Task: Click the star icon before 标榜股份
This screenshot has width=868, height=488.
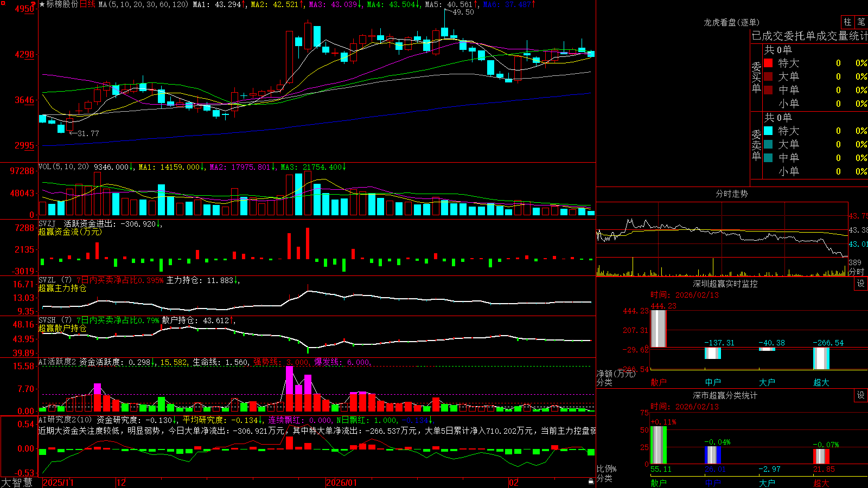Action: point(42,4)
